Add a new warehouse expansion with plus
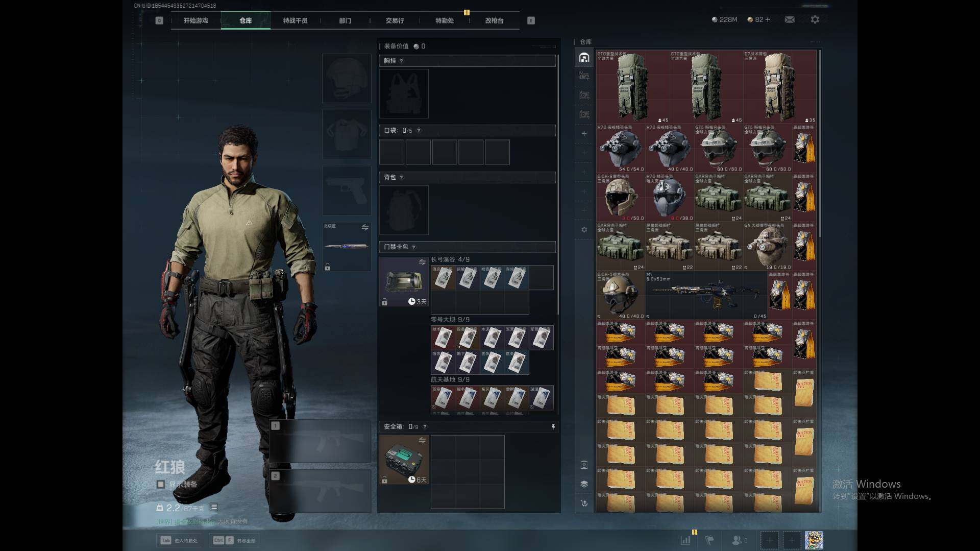 [584, 134]
